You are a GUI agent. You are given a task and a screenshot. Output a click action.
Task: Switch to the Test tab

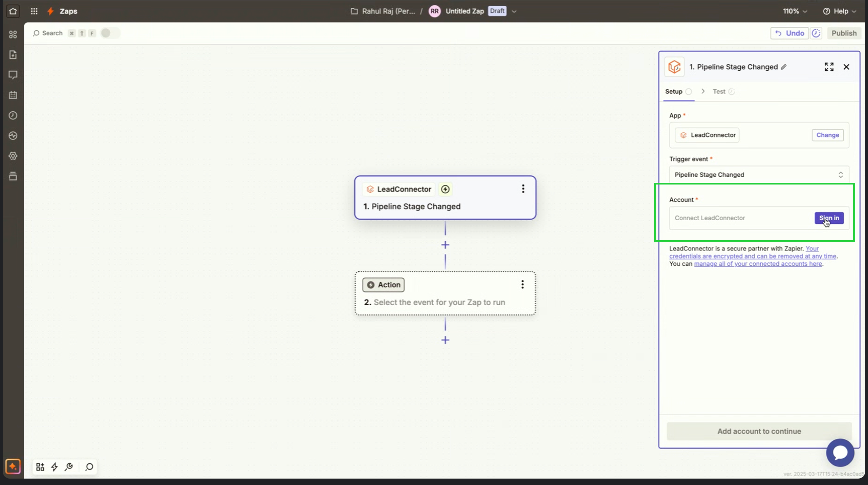coord(719,92)
